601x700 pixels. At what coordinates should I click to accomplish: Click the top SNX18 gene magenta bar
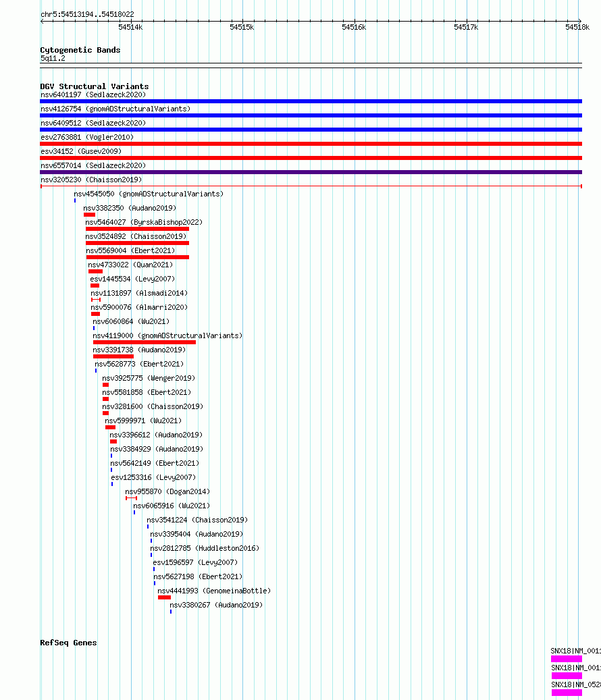(566, 659)
